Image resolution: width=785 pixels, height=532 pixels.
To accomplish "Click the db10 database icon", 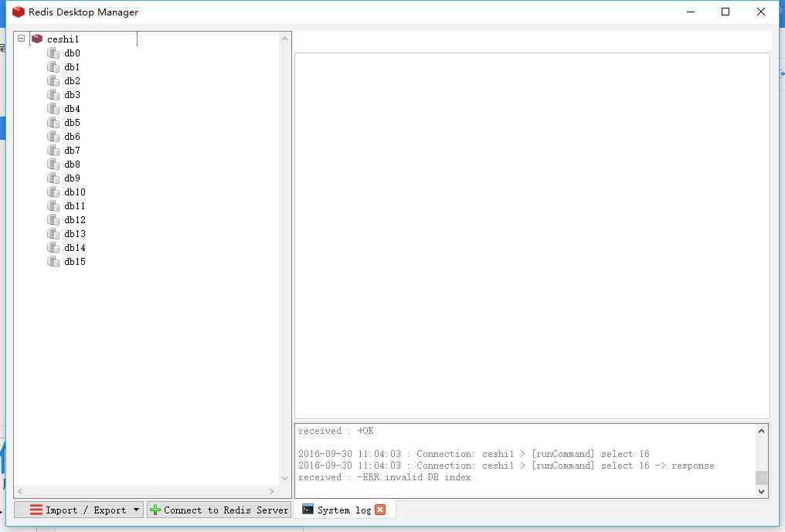I will click(53, 192).
